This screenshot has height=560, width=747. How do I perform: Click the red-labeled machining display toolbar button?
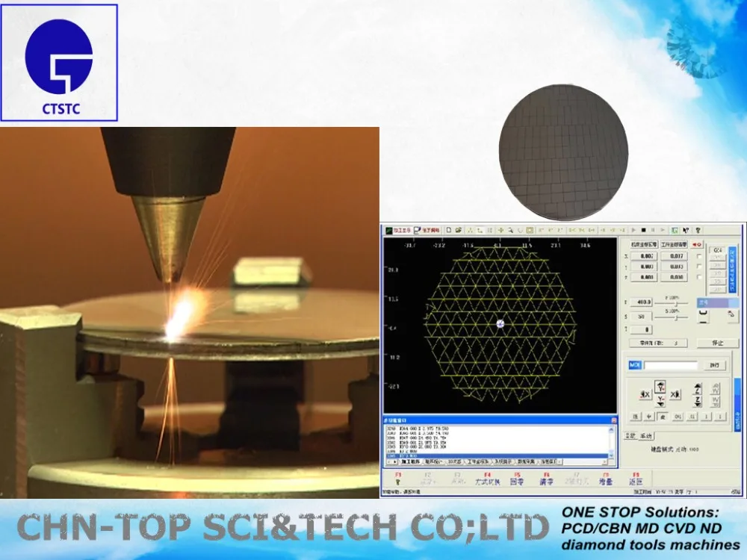pyautogui.click(x=399, y=230)
